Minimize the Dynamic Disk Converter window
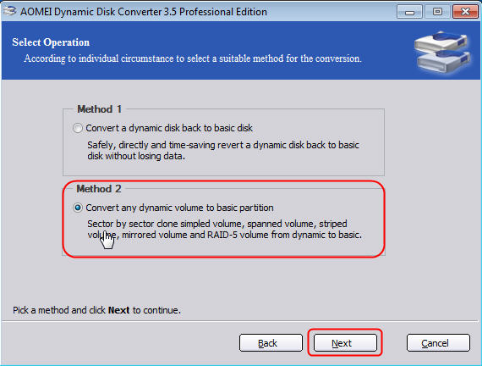 click(410, 12)
